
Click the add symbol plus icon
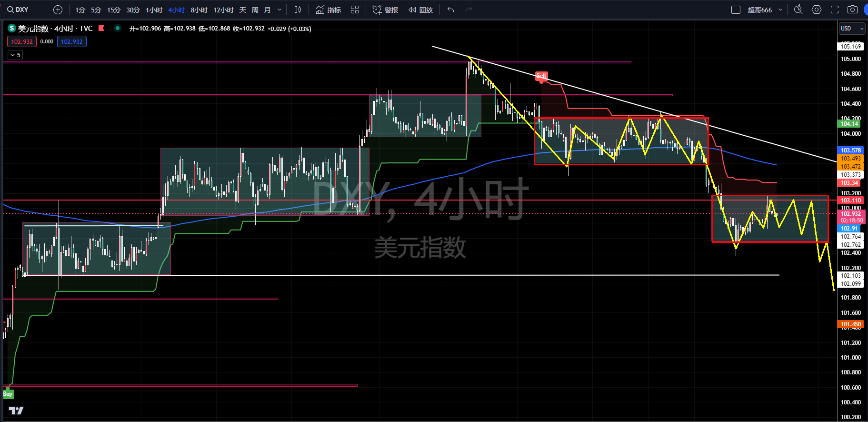click(58, 10)
